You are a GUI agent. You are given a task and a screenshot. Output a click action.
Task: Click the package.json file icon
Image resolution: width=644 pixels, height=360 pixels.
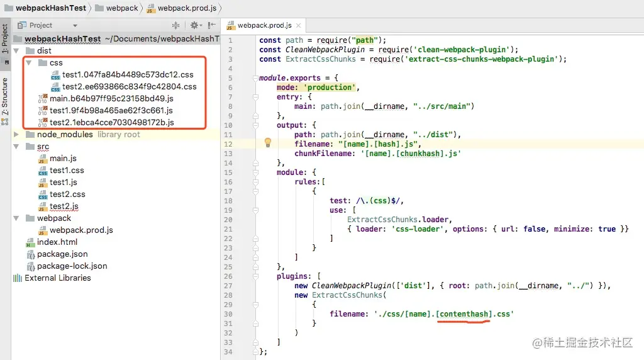pos(30,254)
